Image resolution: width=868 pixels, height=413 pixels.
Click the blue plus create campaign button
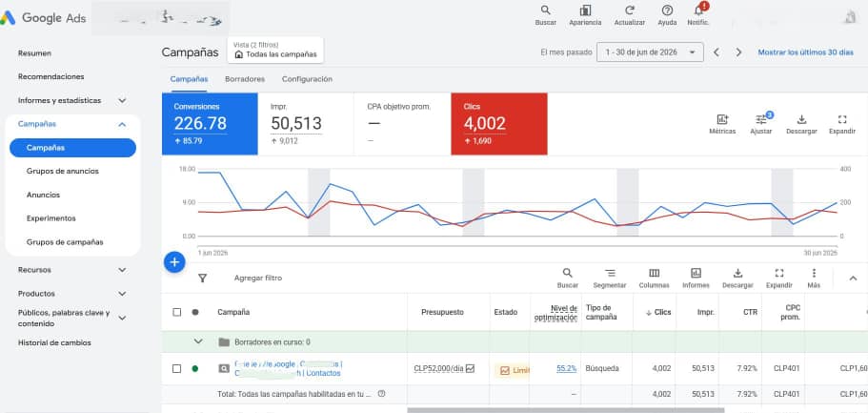[174, 262]
